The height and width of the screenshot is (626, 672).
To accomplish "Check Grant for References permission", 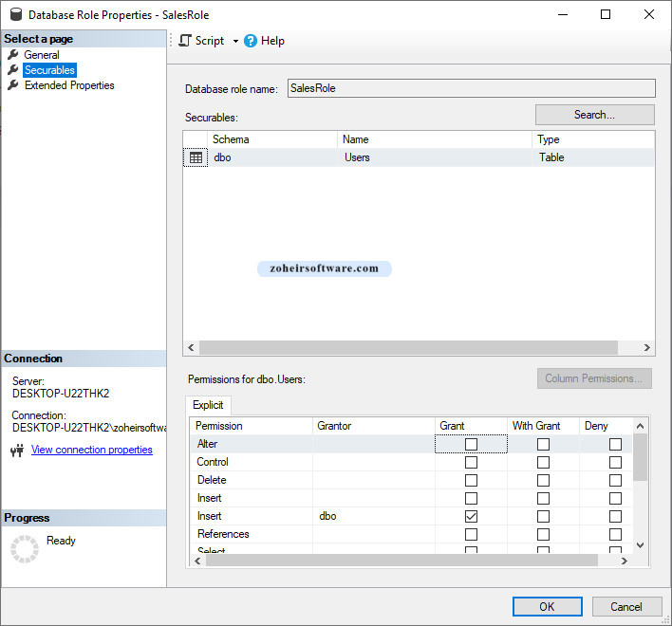I will pos(471,534).
